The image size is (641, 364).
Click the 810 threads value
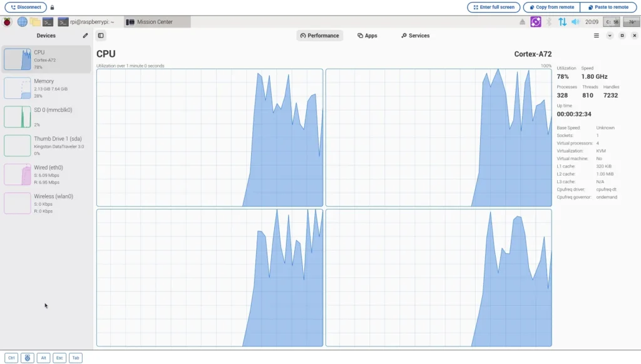point(587,95)
